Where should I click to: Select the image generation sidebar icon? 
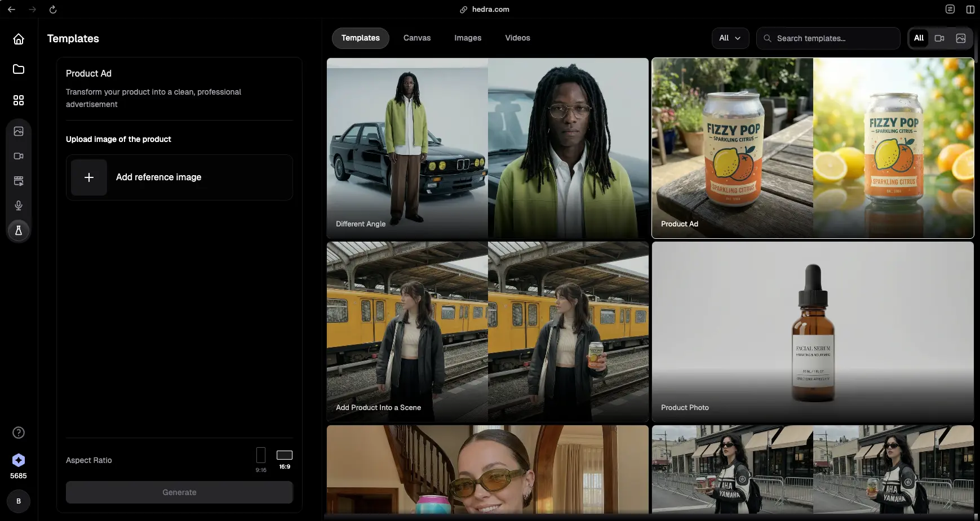pos(19,131)
